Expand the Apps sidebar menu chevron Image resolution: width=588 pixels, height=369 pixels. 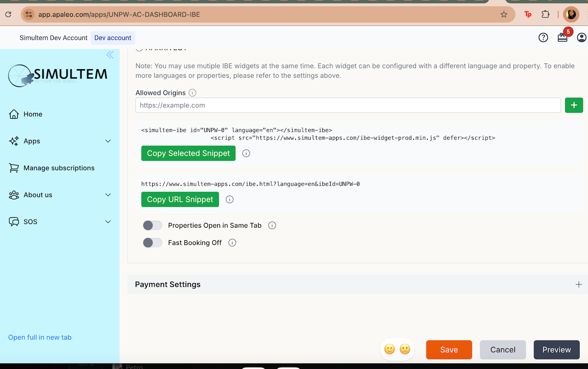(108, 141)
